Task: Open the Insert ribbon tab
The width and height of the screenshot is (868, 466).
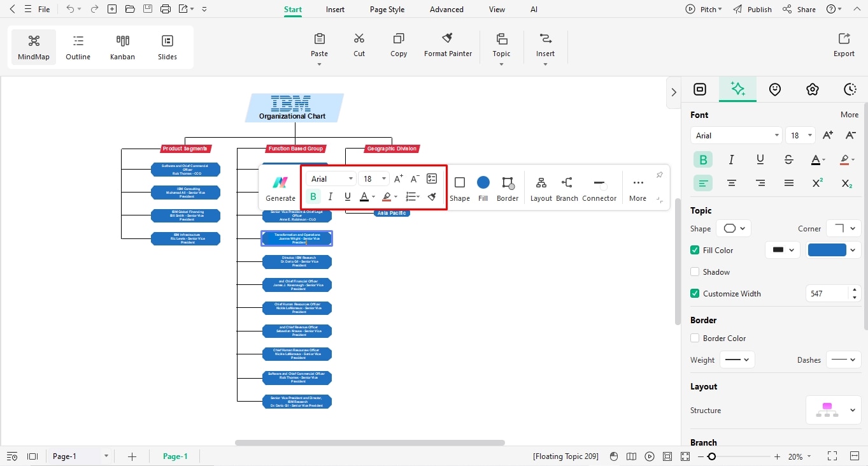Action: (335, 10)
